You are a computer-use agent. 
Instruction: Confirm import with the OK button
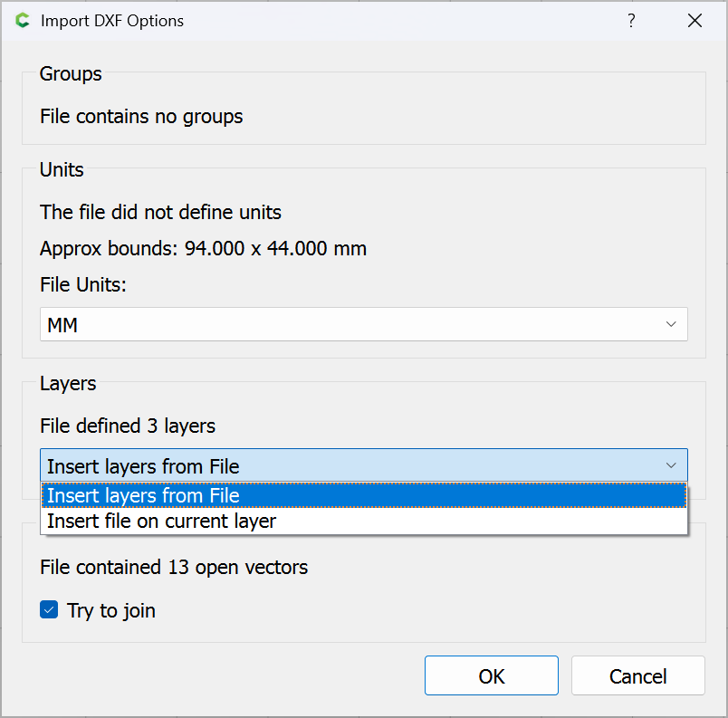(x=491, y=675)
